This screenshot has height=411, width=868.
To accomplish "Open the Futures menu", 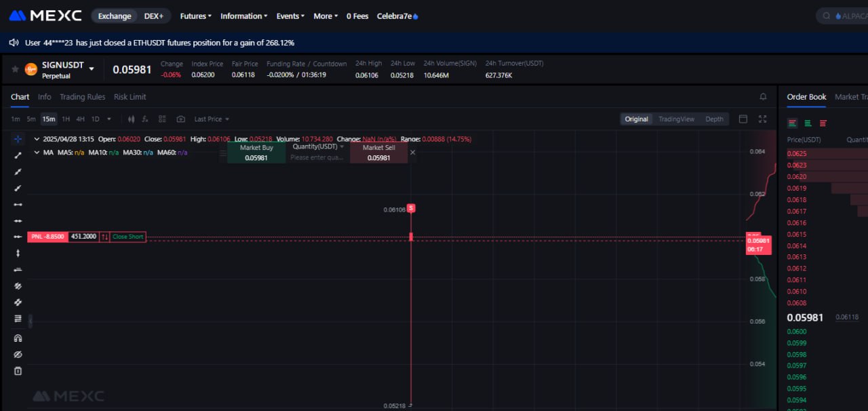I will click(195, 16).
